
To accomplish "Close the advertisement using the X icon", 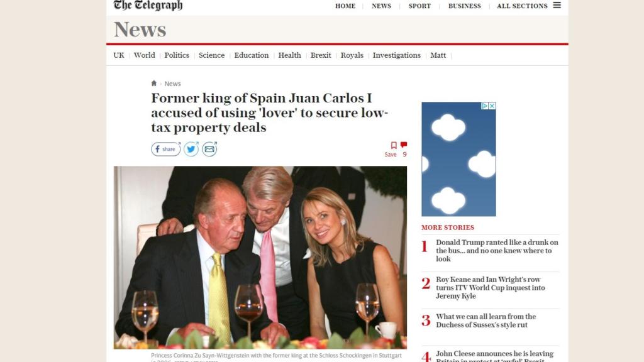I will [x=492, y=106].
